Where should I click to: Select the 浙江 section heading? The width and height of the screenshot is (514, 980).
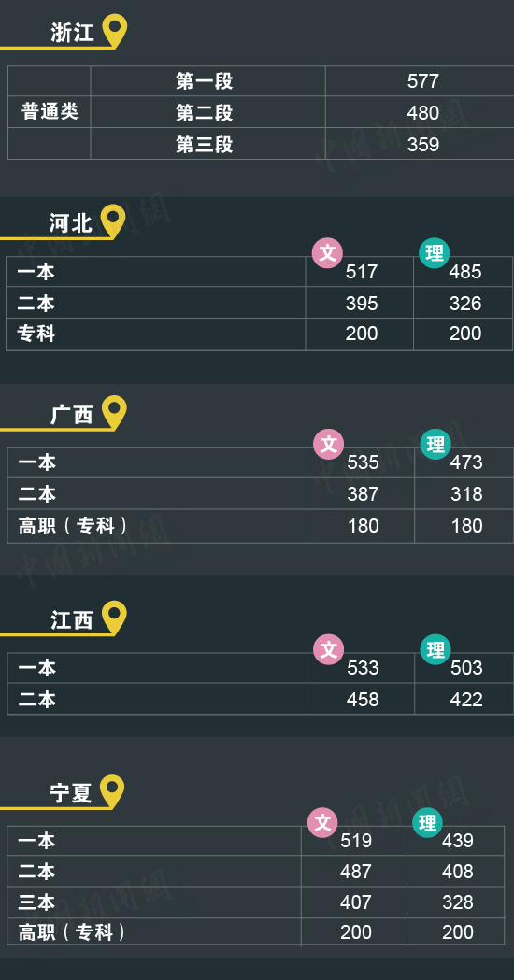pyautogui.click(x=73, y=33)
